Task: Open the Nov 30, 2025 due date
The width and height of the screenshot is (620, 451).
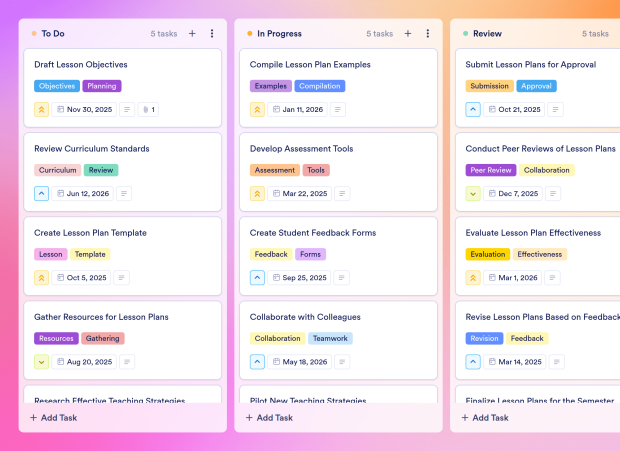Action: pyautogui.click(x=84, y=109)
